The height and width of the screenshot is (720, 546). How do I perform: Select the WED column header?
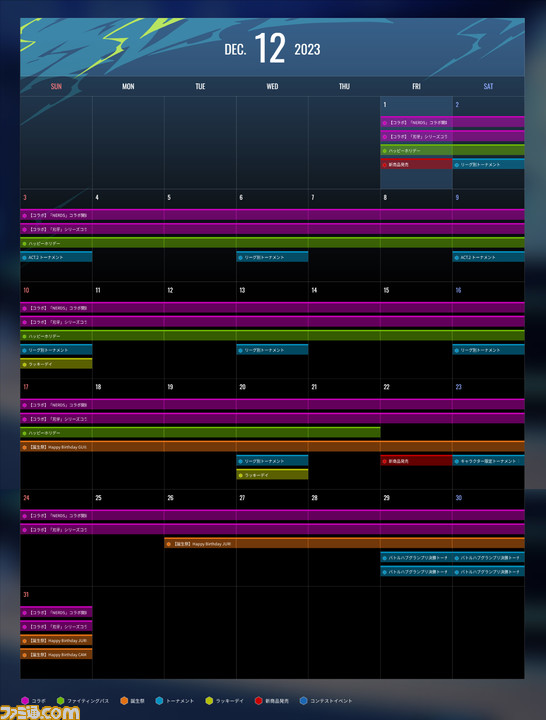(272, 86)
